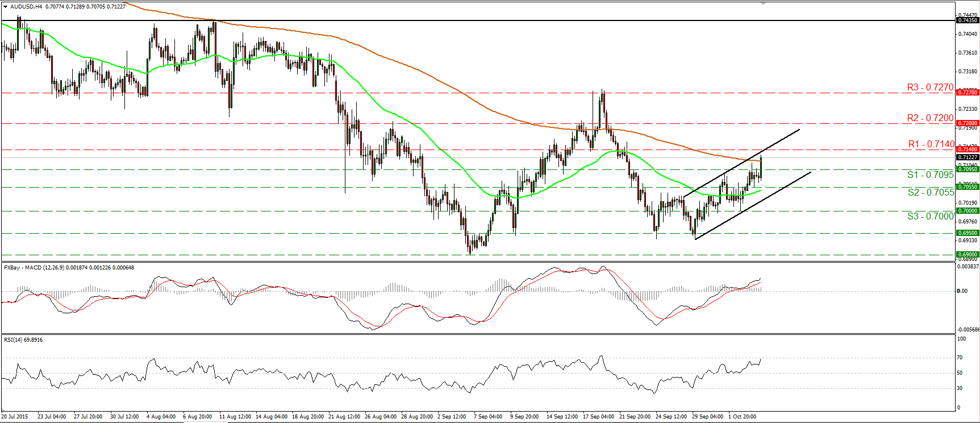Click the 20 Jul 2015 date label

(15, 417)
